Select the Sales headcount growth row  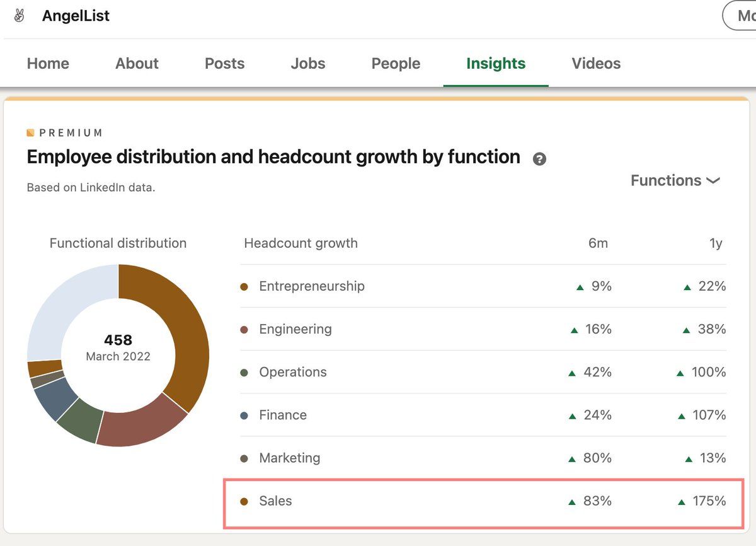483,502
